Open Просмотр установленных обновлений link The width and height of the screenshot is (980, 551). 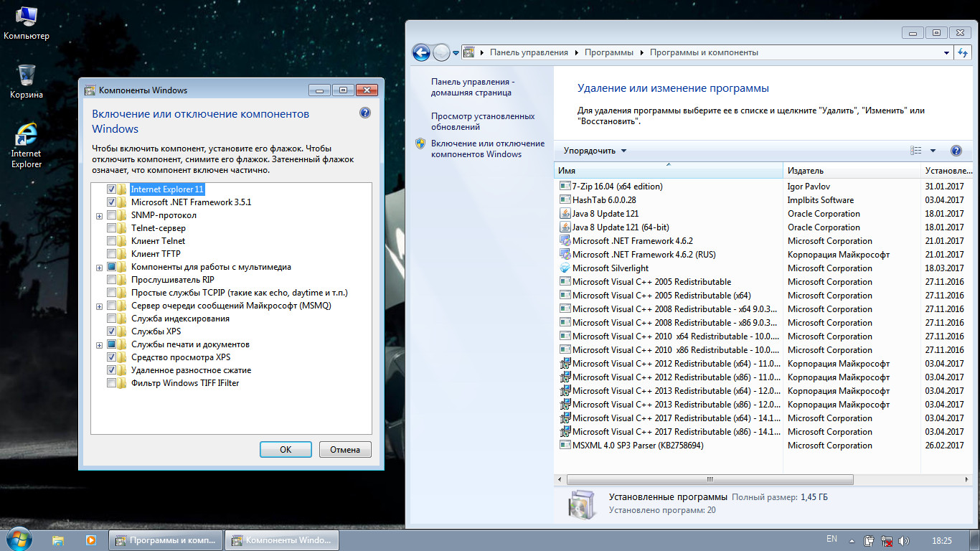click(483, 121)
